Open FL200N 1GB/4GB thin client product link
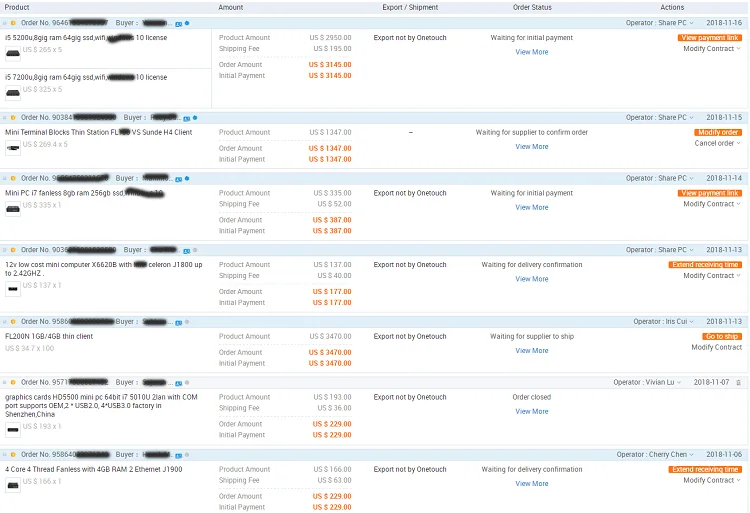This screenshot has height=513, width=750. (48, 337)
